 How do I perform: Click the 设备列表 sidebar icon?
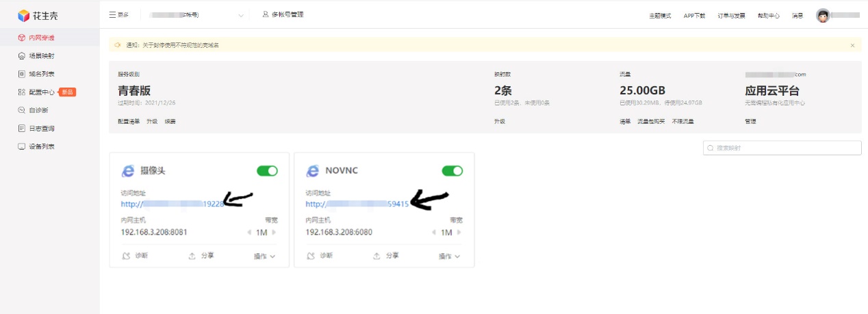click(22, 146)
